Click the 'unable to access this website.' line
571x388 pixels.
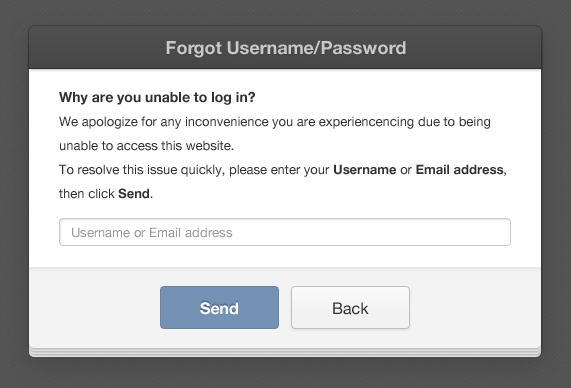point(146,146)
